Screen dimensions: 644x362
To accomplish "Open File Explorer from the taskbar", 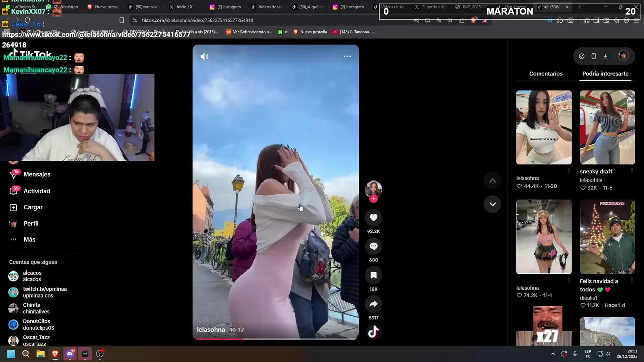I will pyautogui.click(x=40, y=354).
